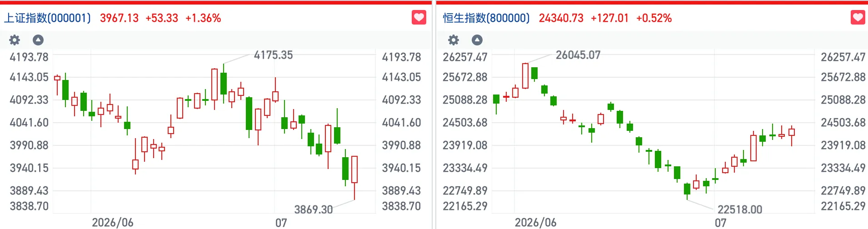Select the 4175.35 high marker label

click(x=273, y=55)
